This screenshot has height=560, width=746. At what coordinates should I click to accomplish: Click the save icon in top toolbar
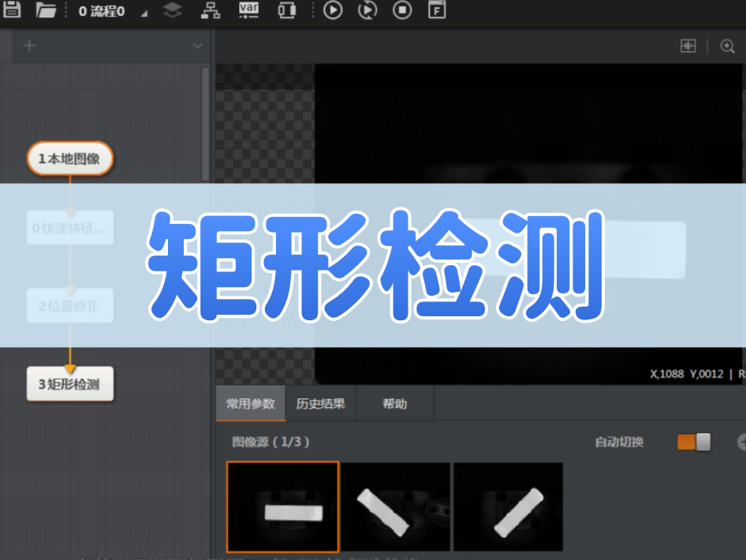[x=12, y=9]
